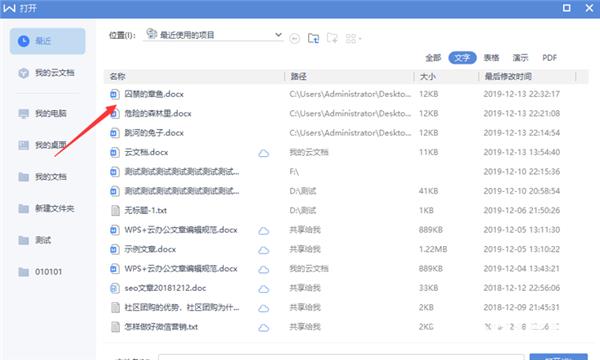
Task: Click the back arrow toolbar icon
Action: 294,38
